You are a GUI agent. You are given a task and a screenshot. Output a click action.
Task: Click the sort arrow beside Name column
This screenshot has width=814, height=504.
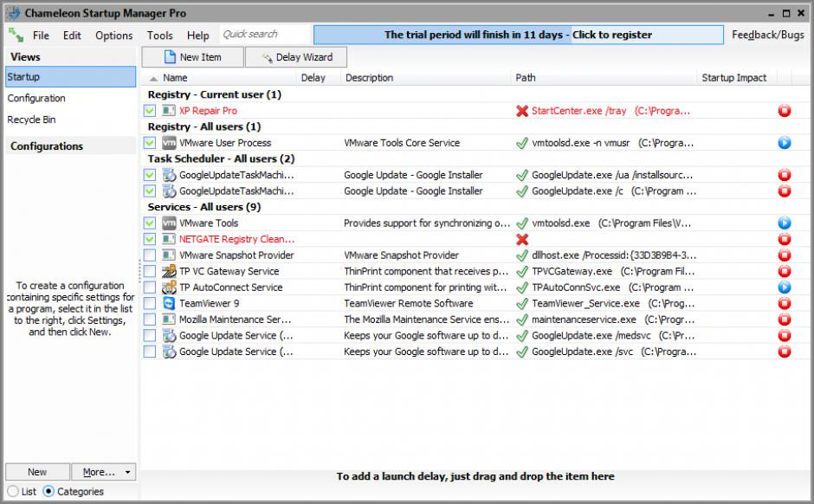153,79
